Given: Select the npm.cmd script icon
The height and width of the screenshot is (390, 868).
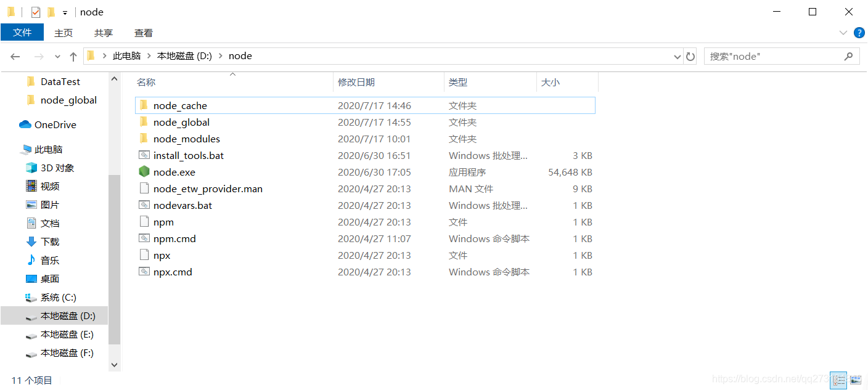Looking at the screenshot, I should [x=144, y=238].
